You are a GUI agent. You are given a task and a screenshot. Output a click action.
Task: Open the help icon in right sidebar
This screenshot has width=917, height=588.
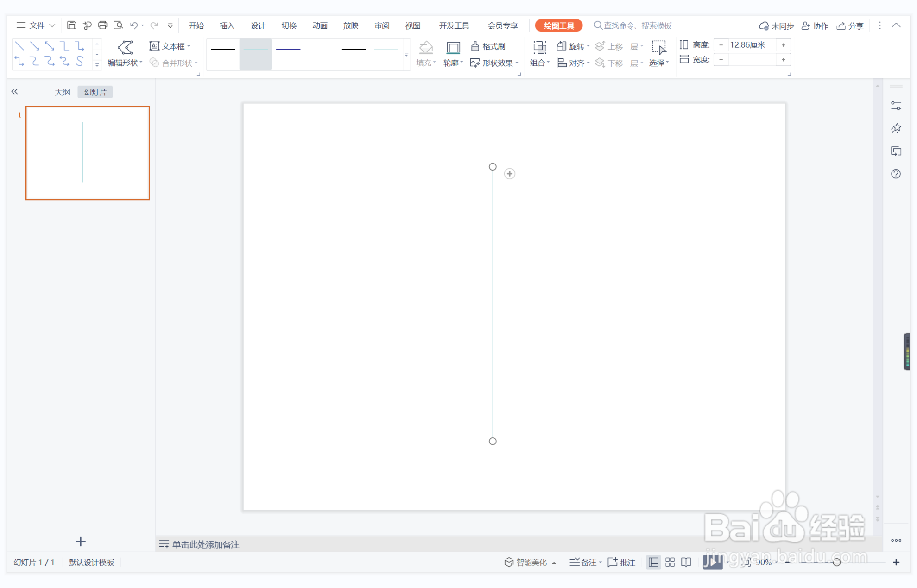896,174
